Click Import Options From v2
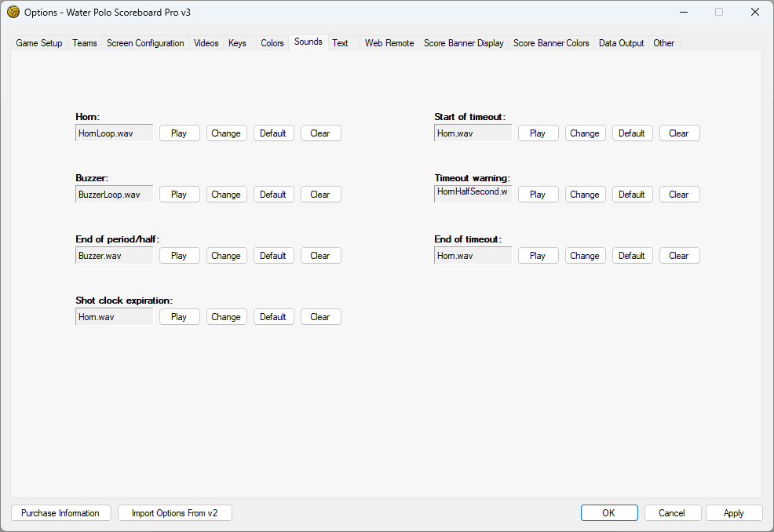This screenshot has width=774, height=532. tap(175, 513)
